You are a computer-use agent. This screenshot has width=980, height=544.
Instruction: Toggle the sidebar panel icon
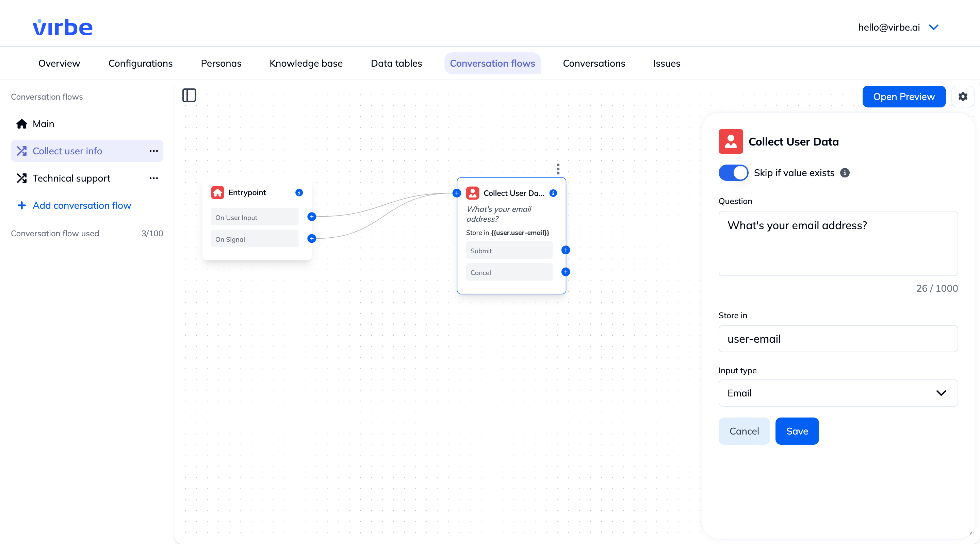click(189, 95)
